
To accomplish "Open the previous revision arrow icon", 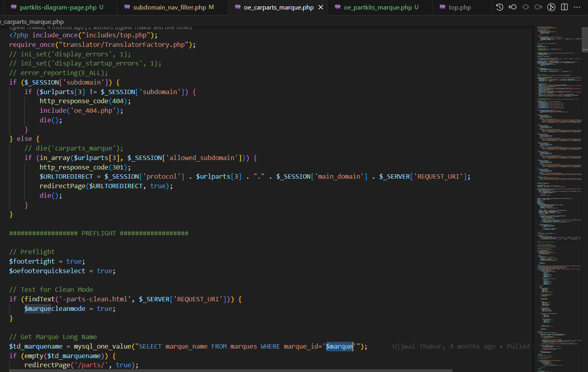I will point(513,7).
